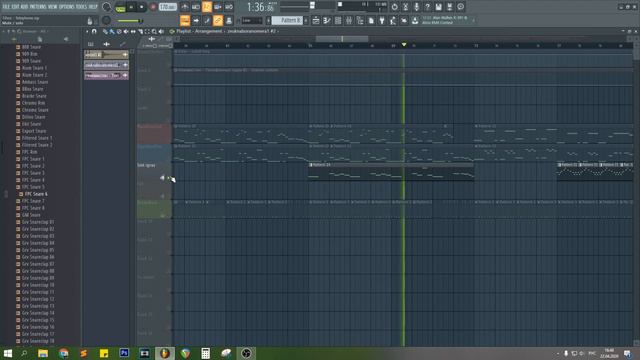Open the browser options arrow menu
Image resolution: width=640 pixels, height=360 pixels.
(4, 31)
